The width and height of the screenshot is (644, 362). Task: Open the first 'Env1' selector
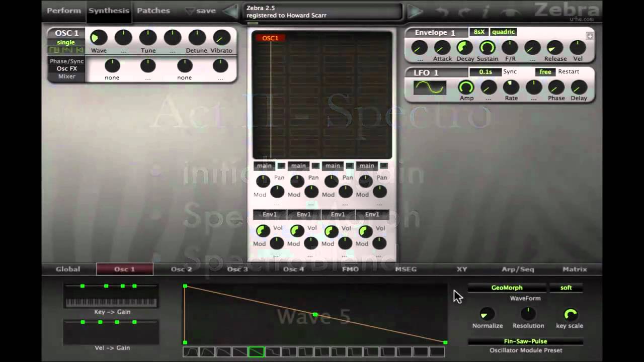(x=270, y=215)
